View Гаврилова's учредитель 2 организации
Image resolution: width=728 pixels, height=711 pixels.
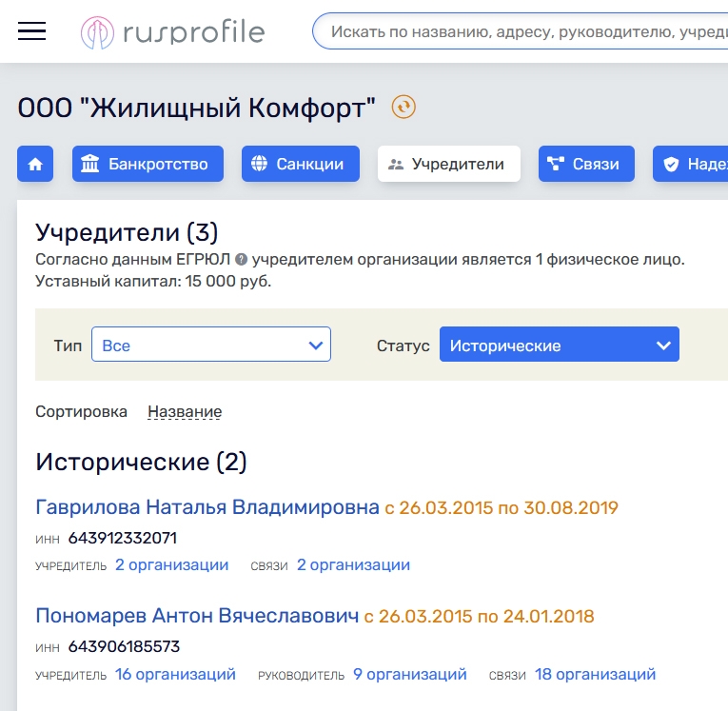pos(172,564)
